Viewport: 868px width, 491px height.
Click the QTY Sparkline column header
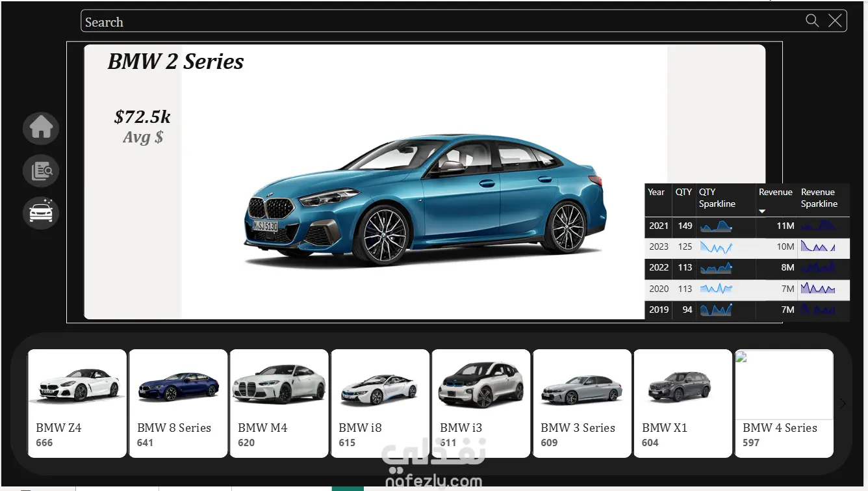[717, 198]
